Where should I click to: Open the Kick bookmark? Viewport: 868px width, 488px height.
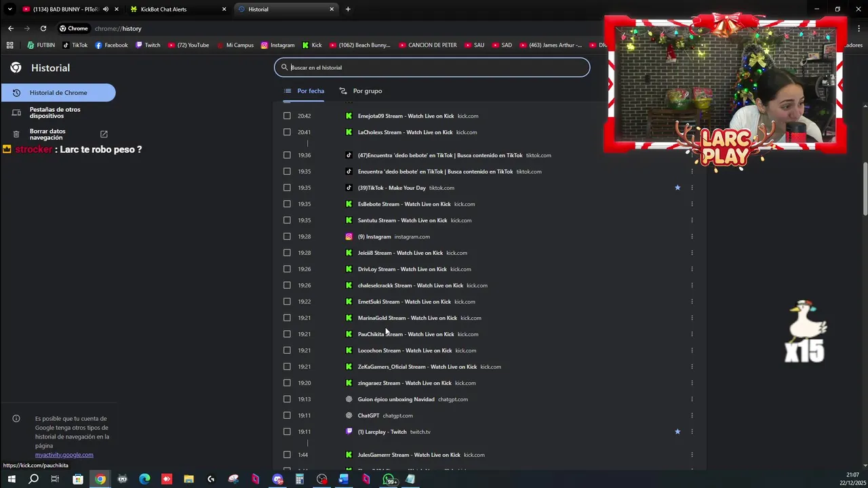[312, 45]
